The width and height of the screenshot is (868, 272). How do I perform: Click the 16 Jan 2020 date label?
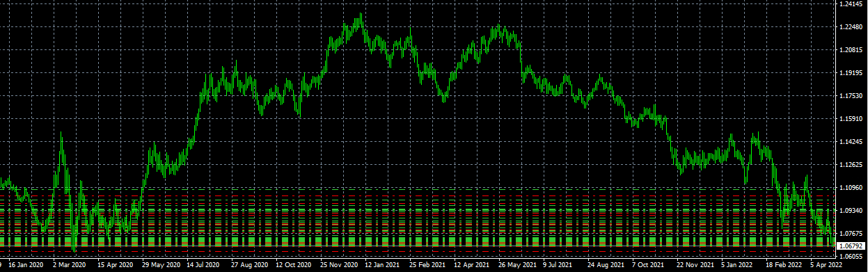click(x=25, y=265)
